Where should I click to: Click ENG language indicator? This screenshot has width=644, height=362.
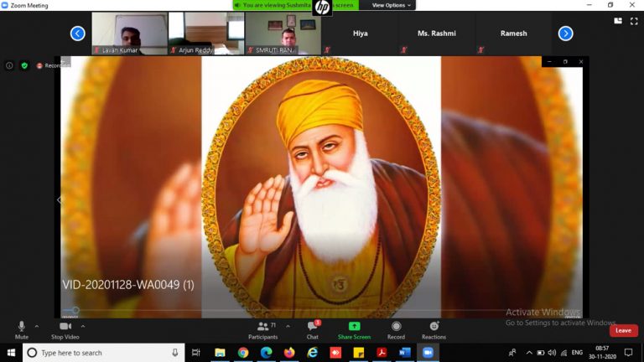(x=577, y=353)
